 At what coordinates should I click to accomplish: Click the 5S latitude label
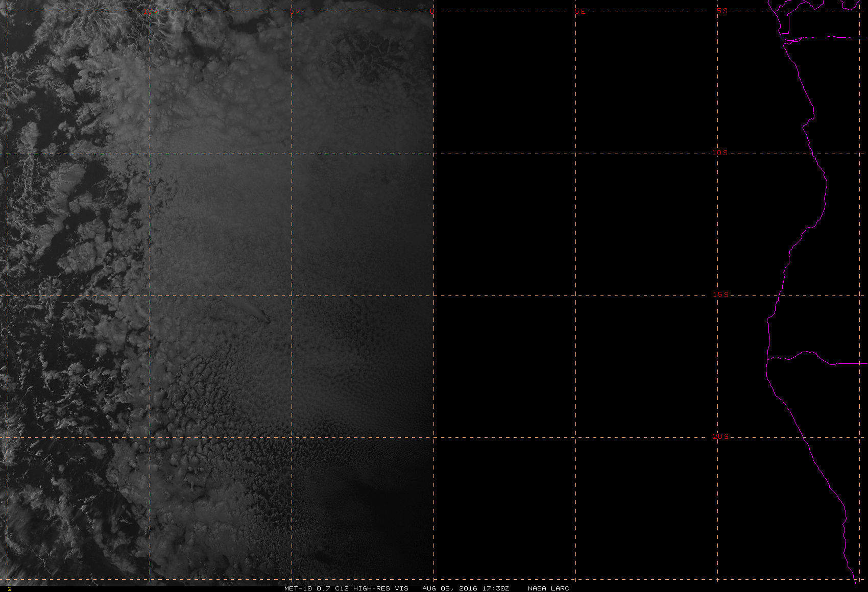click(722, 11)
